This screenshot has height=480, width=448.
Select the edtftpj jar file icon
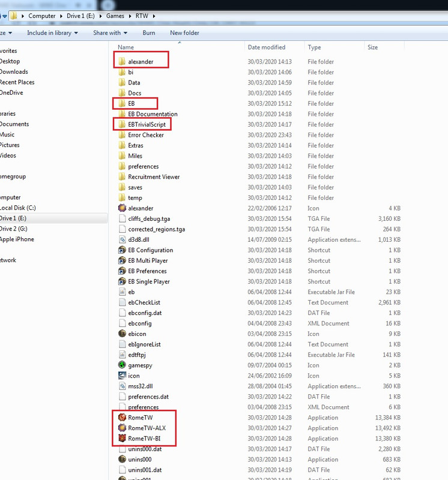pyautogui.click(x=122, y=355)
